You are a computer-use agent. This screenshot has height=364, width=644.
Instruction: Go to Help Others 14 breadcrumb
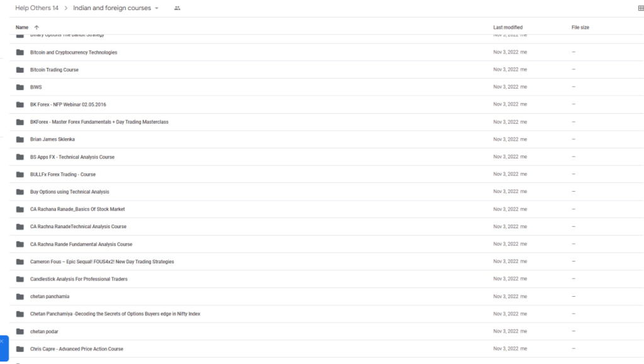pyautogui.click(x=37, y=8)
